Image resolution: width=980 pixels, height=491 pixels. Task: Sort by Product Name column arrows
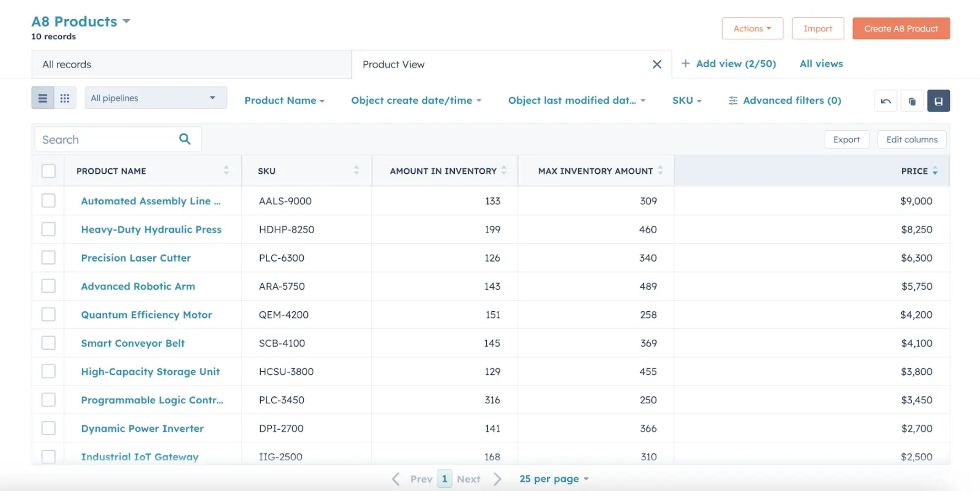[x=226, y=171]
